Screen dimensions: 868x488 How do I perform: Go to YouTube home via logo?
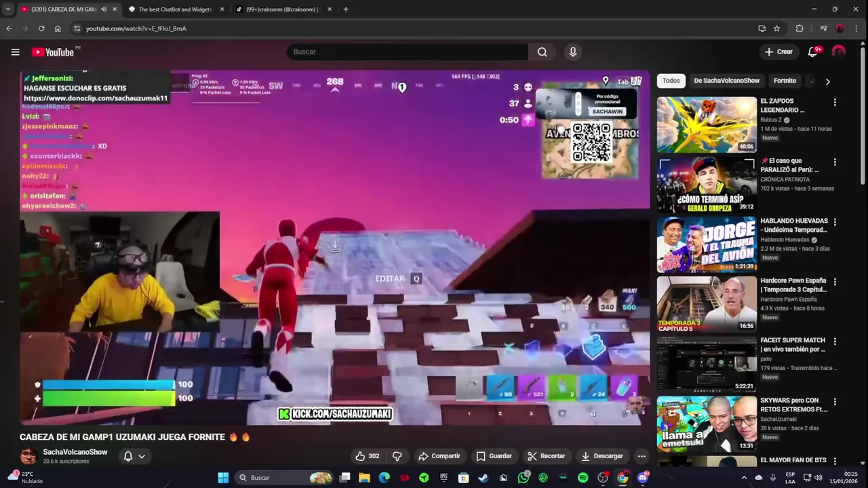(x=52, y=52)
